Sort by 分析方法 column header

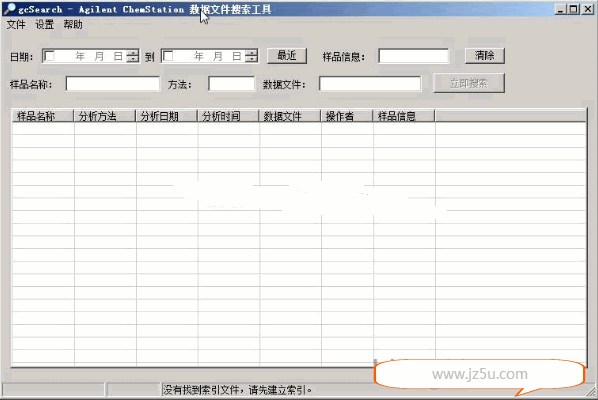pos(105,116)
